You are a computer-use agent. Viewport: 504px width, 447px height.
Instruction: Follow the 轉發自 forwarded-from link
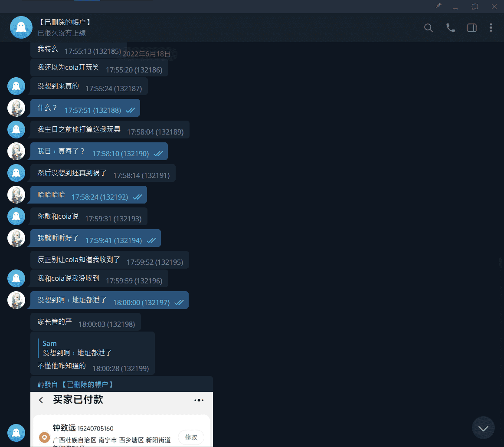click(x=75, y=385)
